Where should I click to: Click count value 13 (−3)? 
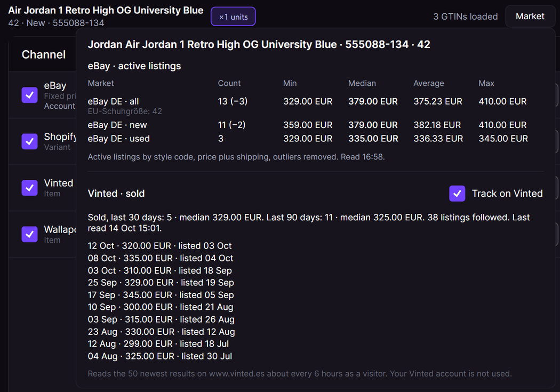[233, 101]
